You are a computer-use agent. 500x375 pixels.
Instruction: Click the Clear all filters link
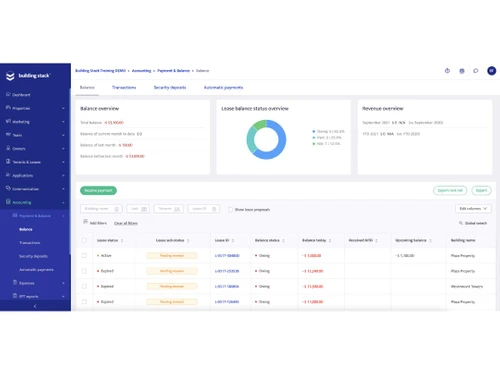coord(126,223)
